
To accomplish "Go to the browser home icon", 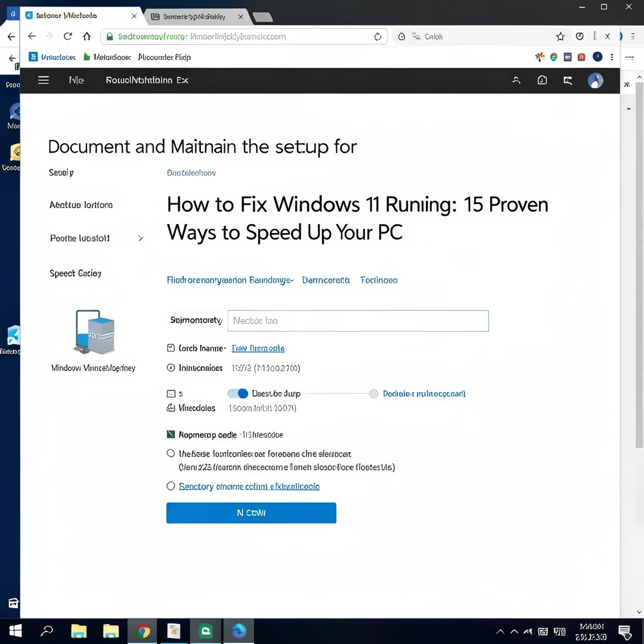I will 86,36.
